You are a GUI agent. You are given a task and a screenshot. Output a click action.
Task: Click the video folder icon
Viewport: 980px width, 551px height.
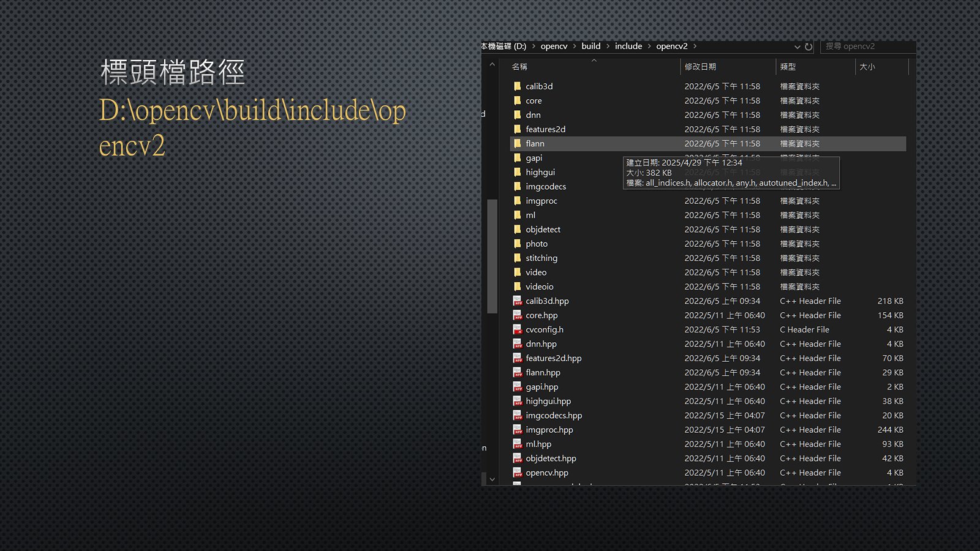518,272
